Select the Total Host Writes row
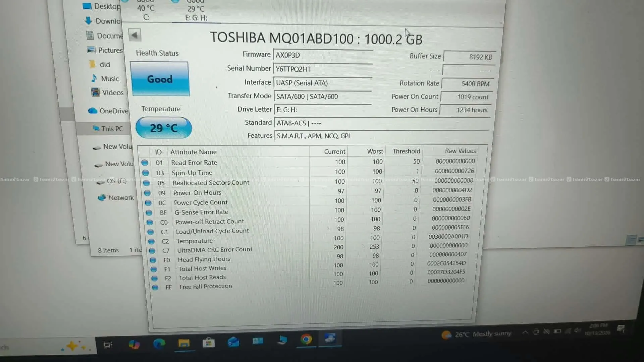 pos(310,267)
